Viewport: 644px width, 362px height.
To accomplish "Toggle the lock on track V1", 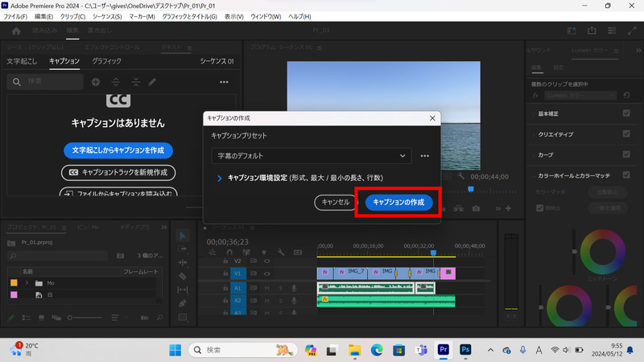I will [x=225, y=274].
